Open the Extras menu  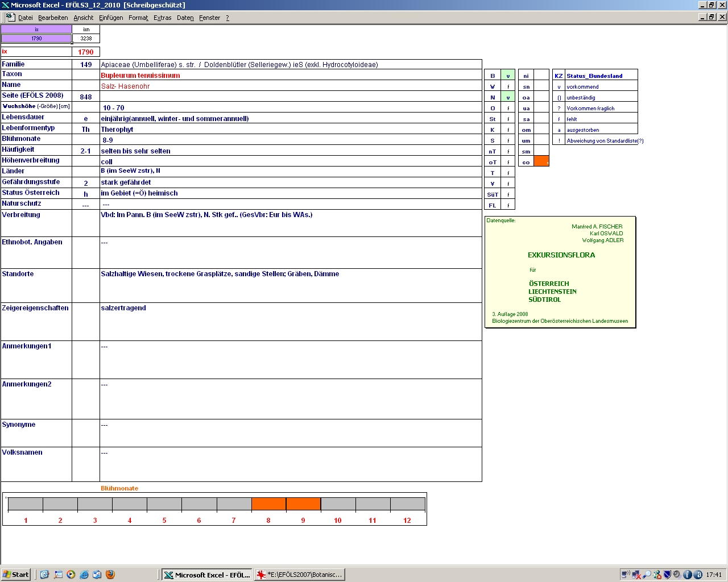[x=163, y=18]
